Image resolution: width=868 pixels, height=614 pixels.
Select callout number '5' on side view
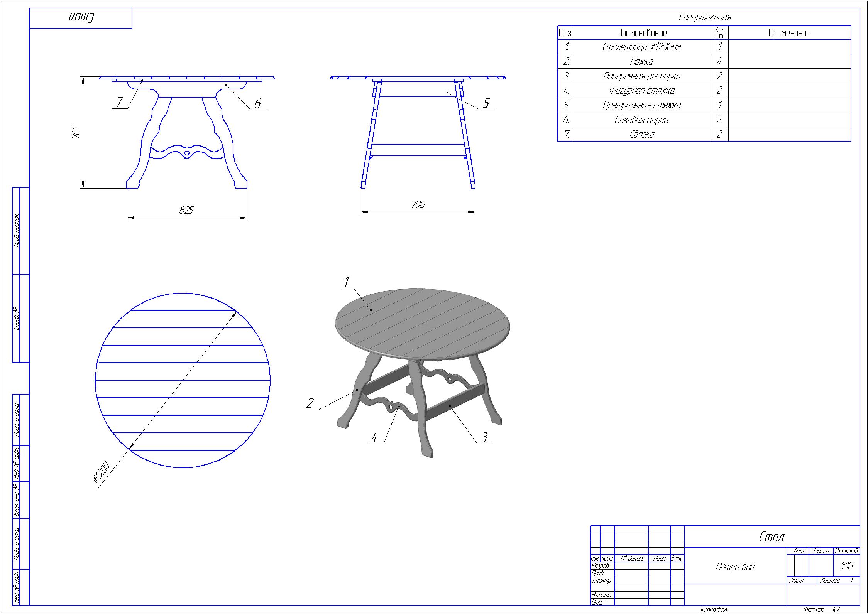point(486,103)
